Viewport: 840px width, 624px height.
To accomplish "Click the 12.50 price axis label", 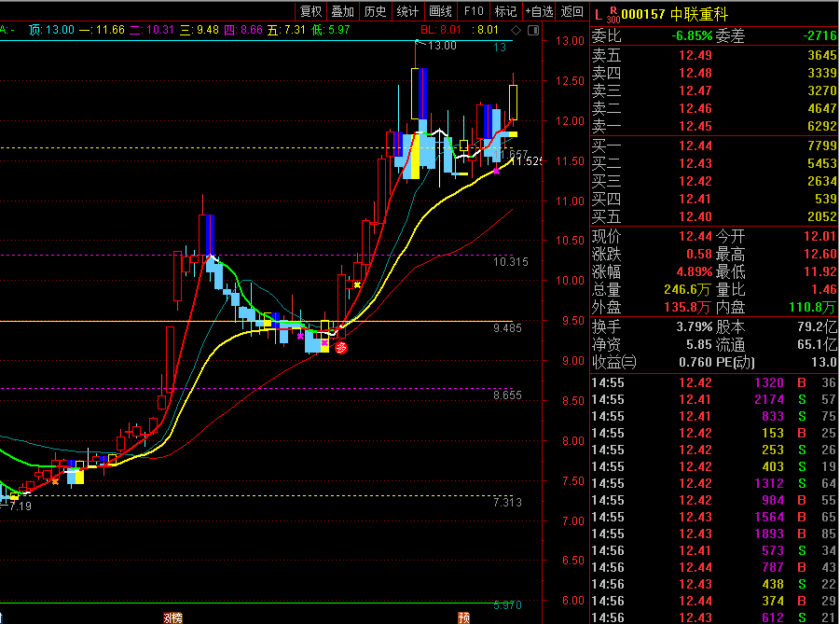I will pyautogui.click(x=570, y=81).
